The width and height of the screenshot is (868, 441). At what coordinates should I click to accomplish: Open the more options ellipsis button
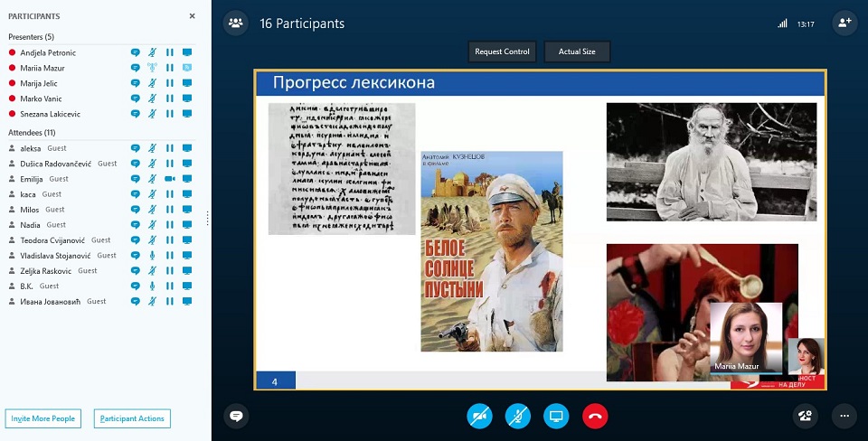point(844,416)
